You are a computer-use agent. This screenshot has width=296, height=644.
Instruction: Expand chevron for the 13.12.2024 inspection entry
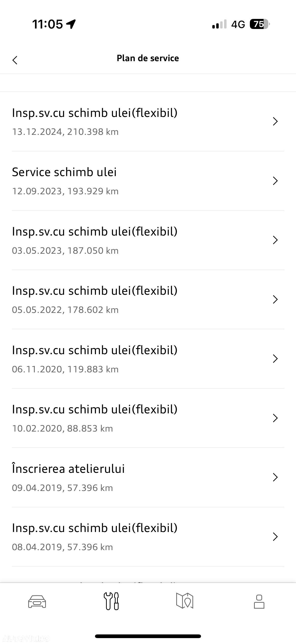point(275,121)
